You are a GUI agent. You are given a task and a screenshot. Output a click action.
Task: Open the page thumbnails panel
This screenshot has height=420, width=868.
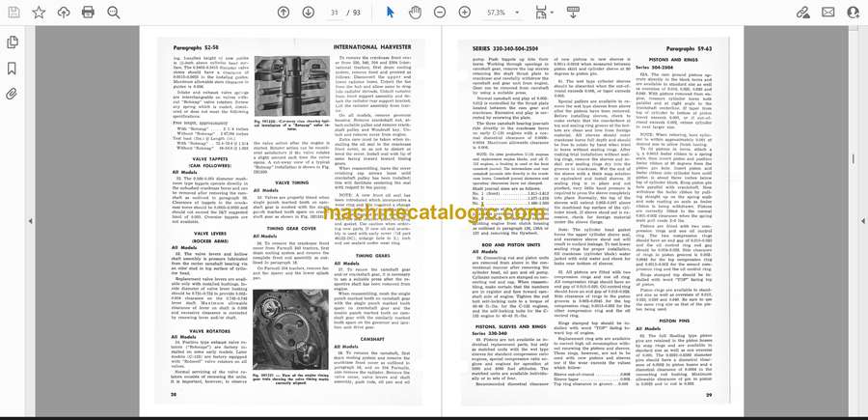point(12,42)
